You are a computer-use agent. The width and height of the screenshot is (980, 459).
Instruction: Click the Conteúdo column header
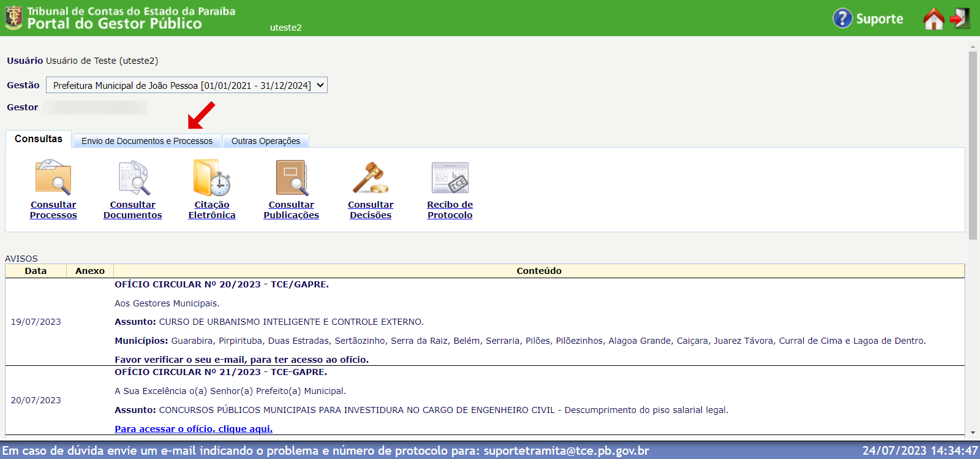pyautogui.click(x=539, y=271)
